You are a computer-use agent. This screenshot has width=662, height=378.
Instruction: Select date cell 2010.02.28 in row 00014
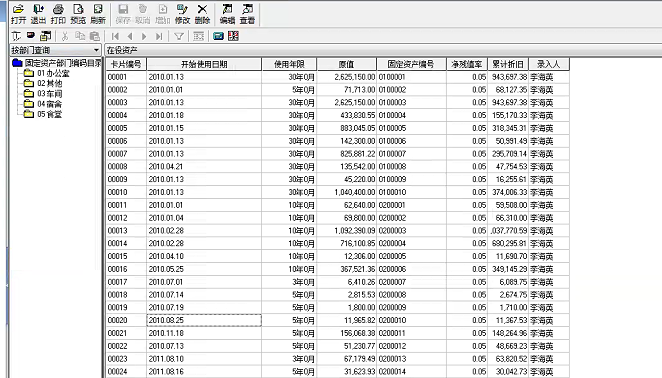pos(204,243)
